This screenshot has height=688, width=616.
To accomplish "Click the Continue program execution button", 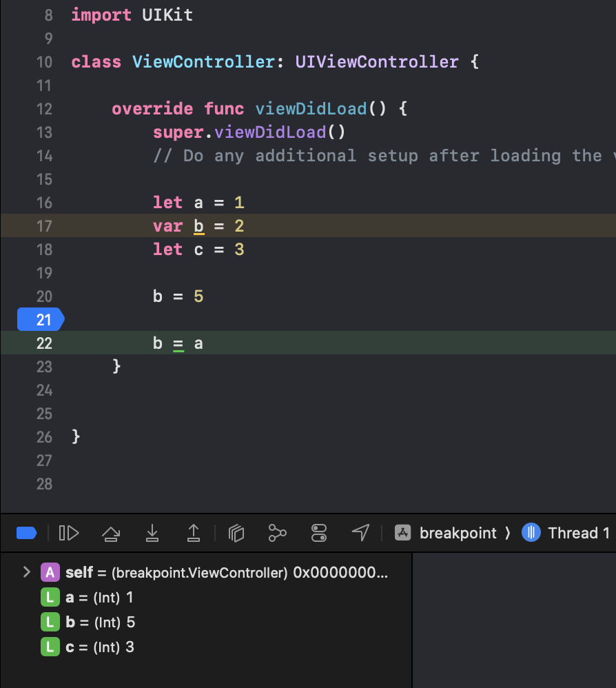I will pyautogui.click(x=68, y=533).
